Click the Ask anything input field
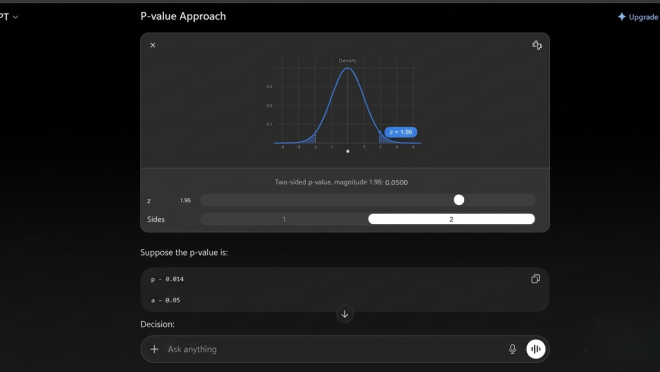This screenshot has width=660, height=372. [x=333, y=349]
